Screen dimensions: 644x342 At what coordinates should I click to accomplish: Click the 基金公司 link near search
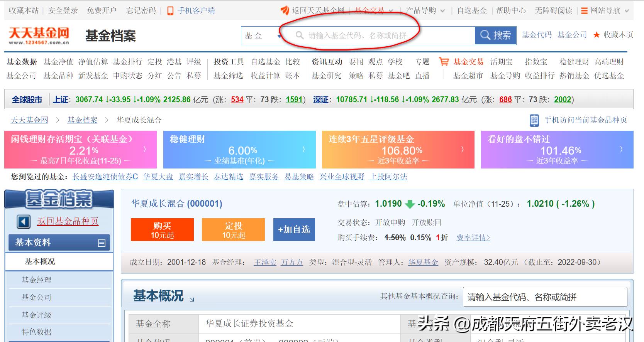pyautogui.click(x=572, y=35)
